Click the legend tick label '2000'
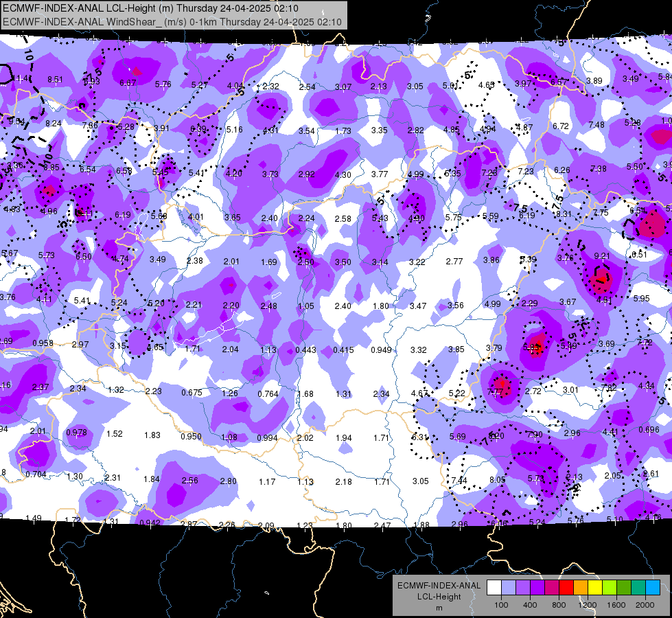Image resolution: width=672 pixels, height=618 pixels. click(645, 605)
